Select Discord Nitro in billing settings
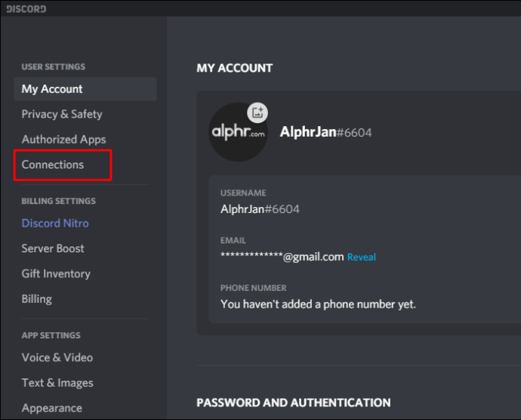 coord(55,223)
